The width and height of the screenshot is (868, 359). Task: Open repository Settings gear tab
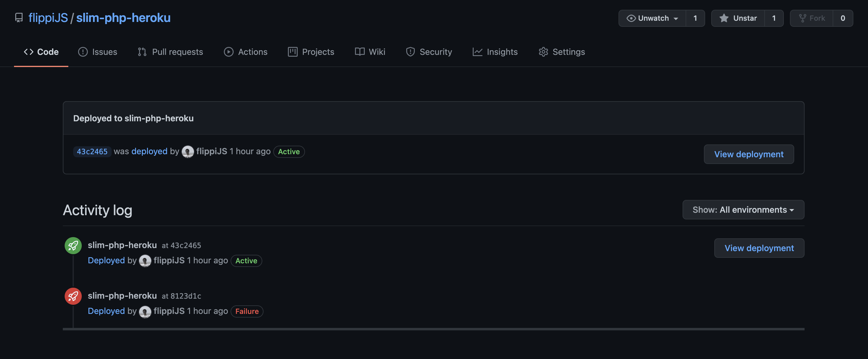coord(561,52)
